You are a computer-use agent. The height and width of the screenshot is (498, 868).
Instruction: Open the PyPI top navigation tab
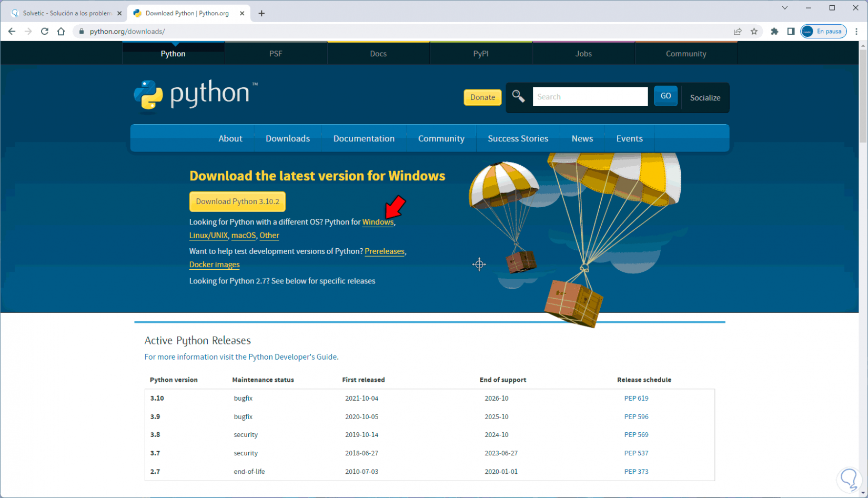click(481, 54)
